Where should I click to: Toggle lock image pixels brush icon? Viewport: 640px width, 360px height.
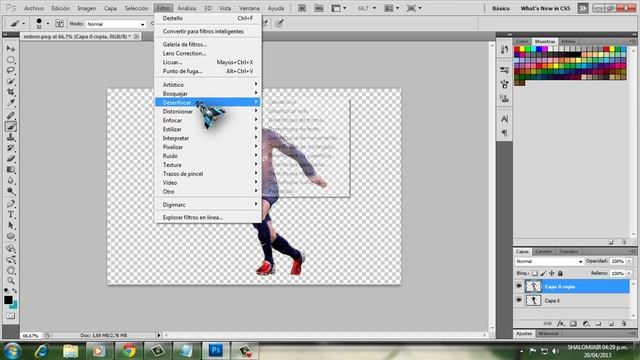[543, 273]
